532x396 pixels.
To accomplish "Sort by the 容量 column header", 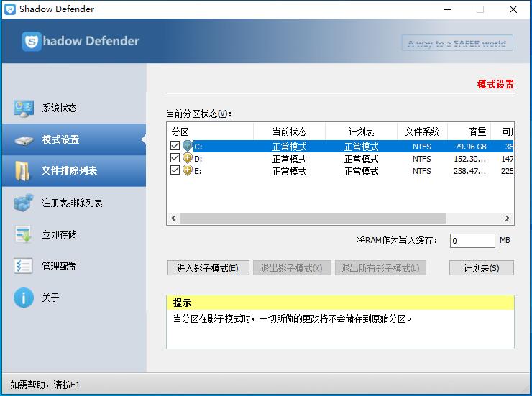I will 477,132.
